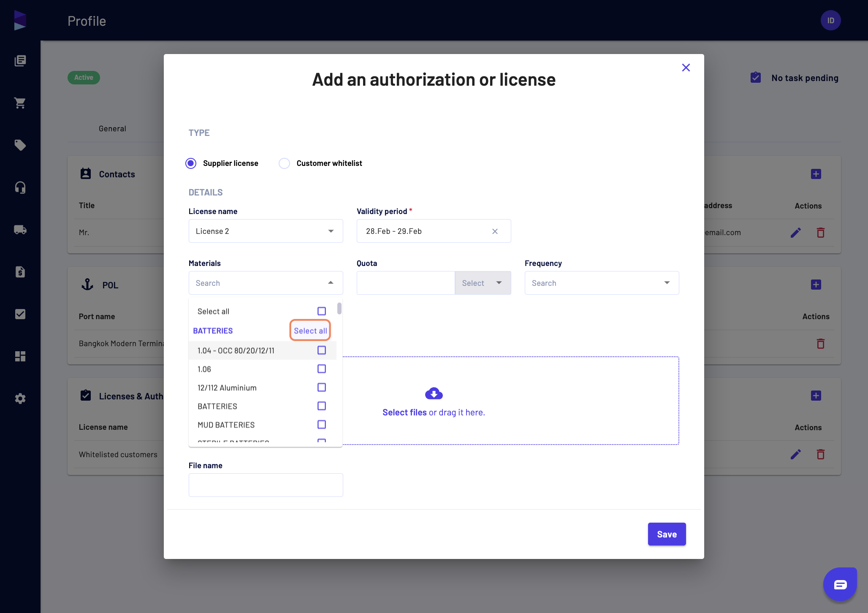Open the shopping cart sidebar icon

[20, 103]
